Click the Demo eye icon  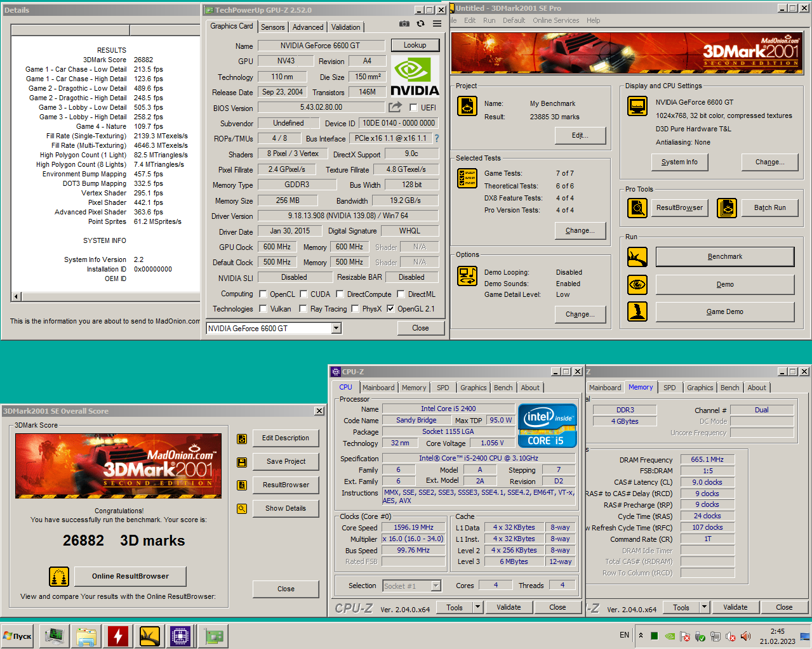637,284
